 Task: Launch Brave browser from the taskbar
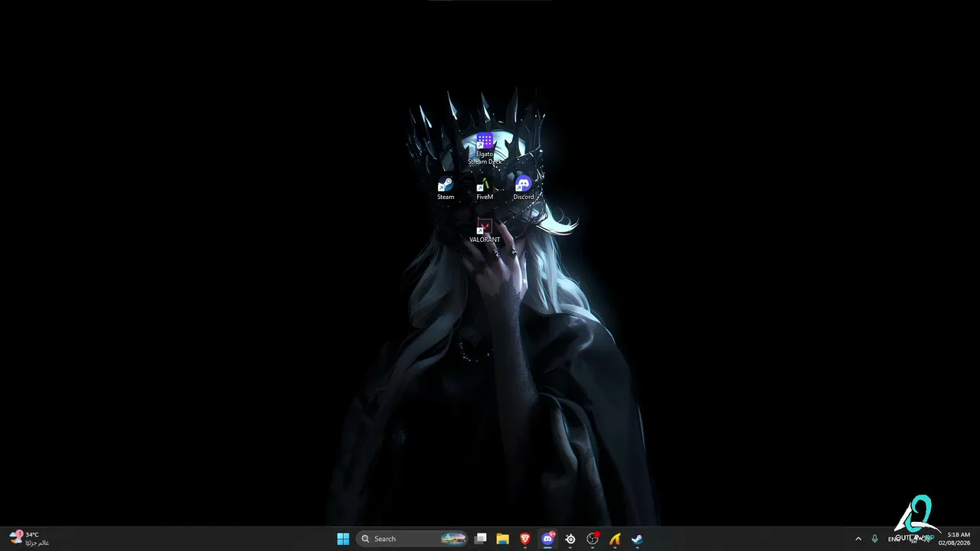pos(525,539)
